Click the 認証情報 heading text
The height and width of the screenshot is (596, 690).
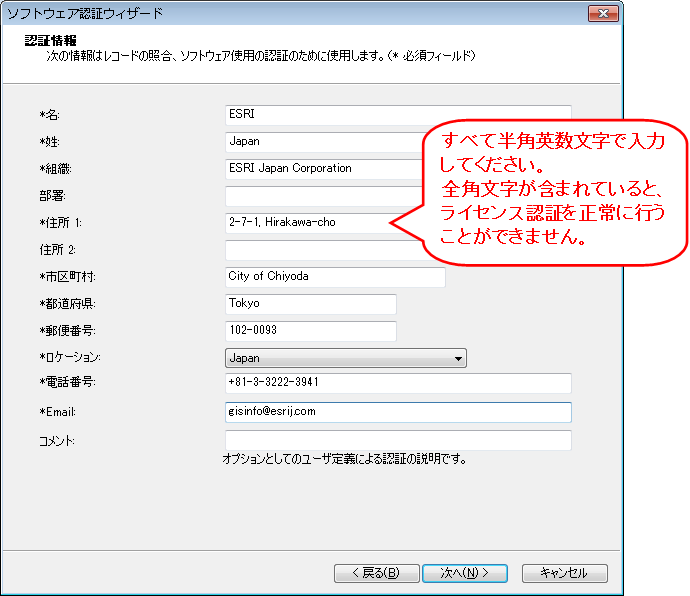click(x=51, y=40)
